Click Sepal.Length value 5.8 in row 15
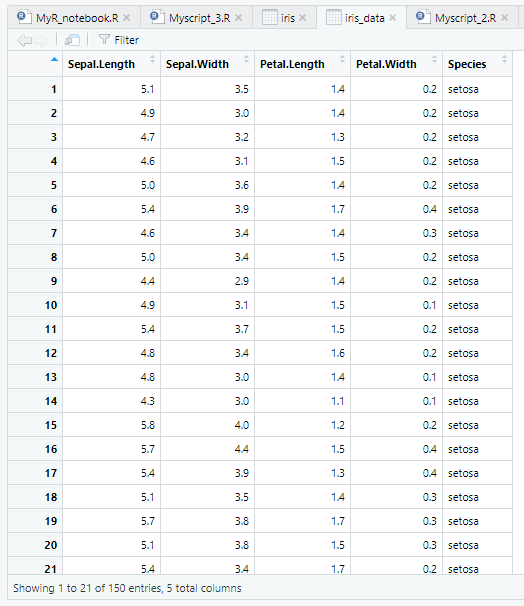Screen dimensions: 524x606 tap(147, 425)
